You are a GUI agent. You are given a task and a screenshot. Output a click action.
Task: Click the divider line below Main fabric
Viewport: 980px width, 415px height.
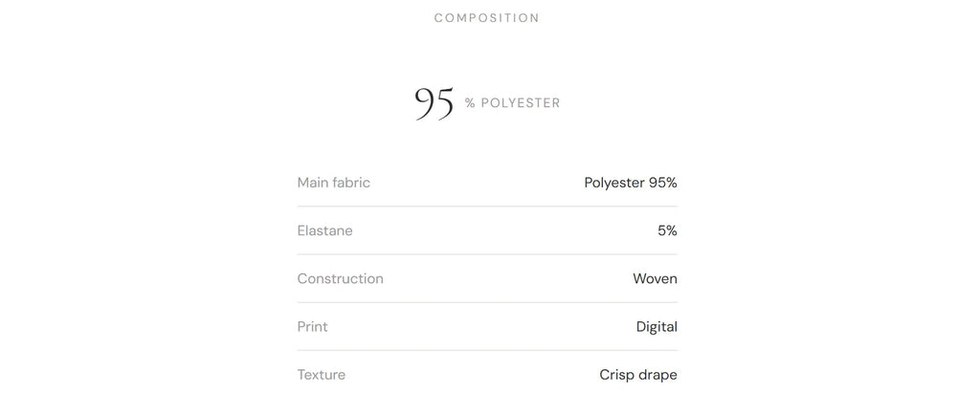[487, 206]
